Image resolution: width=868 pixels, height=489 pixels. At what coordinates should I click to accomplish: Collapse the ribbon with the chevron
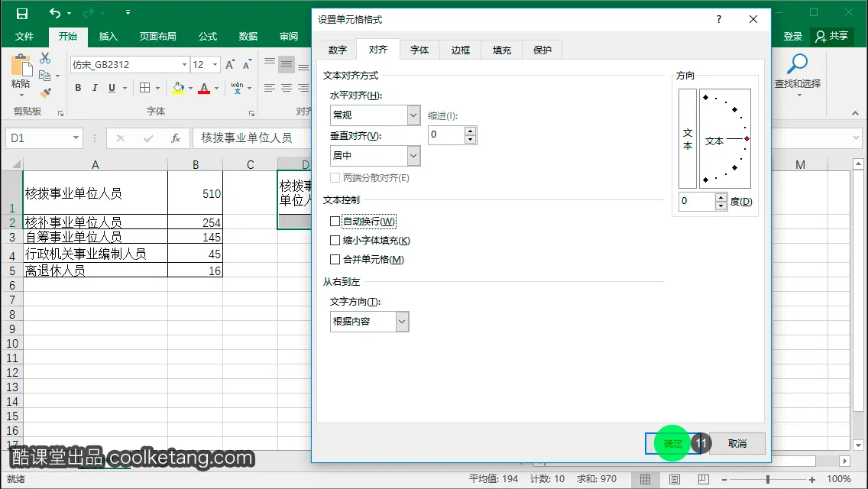(855, 113)
